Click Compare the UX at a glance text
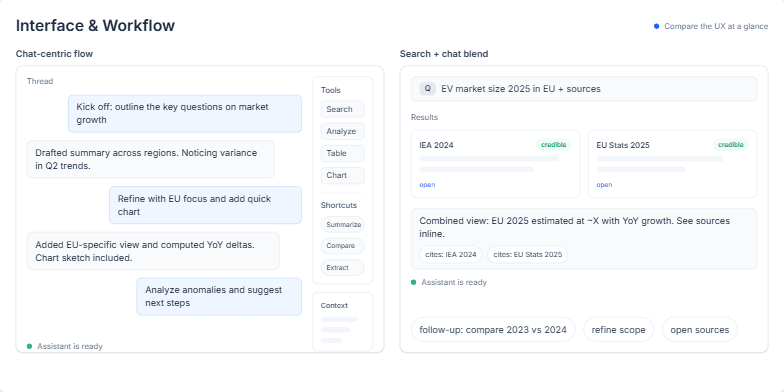 pyautogui.click(x=716, y=26)
